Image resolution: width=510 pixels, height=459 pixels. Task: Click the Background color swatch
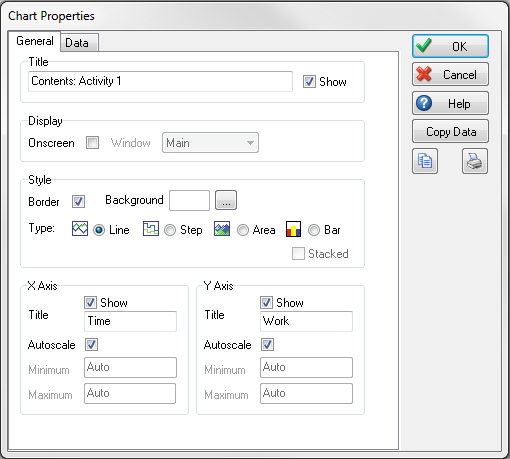point(189,200)
